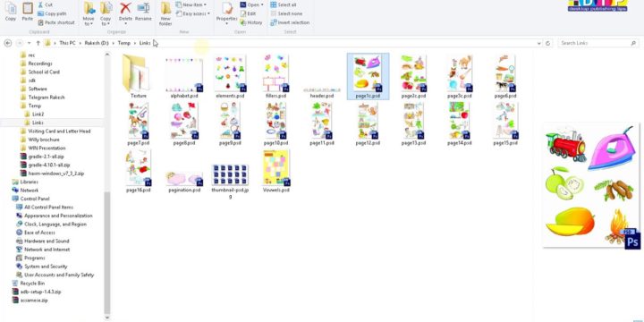Go up one folder level
The image size is (644, 322).
coord(38,43)
